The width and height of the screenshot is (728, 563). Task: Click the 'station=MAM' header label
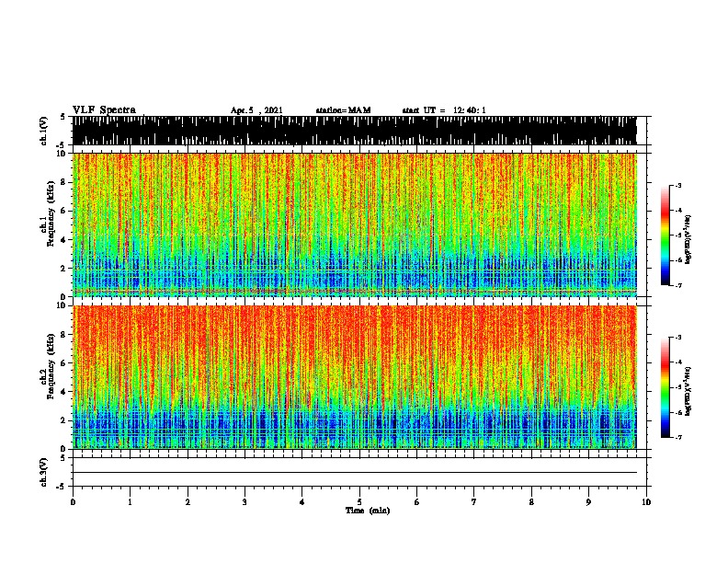point(343,110)
